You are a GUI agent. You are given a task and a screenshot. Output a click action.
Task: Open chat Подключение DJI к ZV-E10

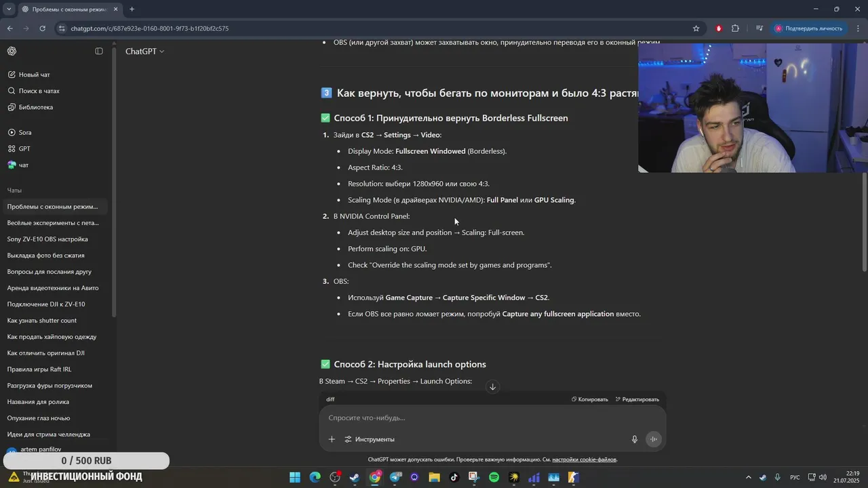click(x=46, y=304)
